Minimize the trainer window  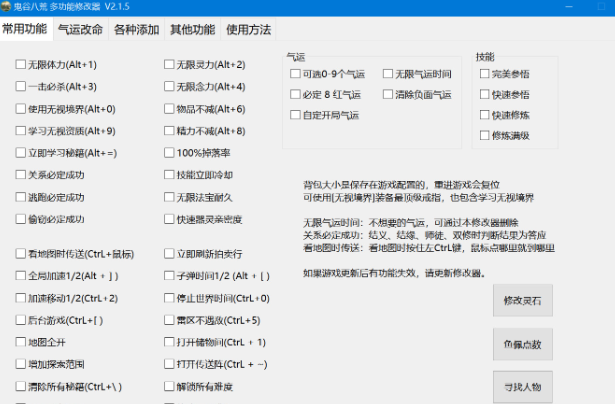click(569, 7)
